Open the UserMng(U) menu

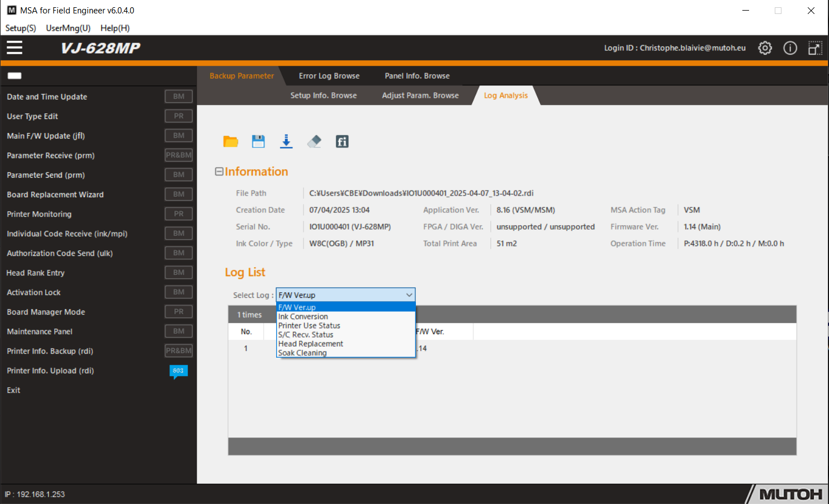(68, 28)
